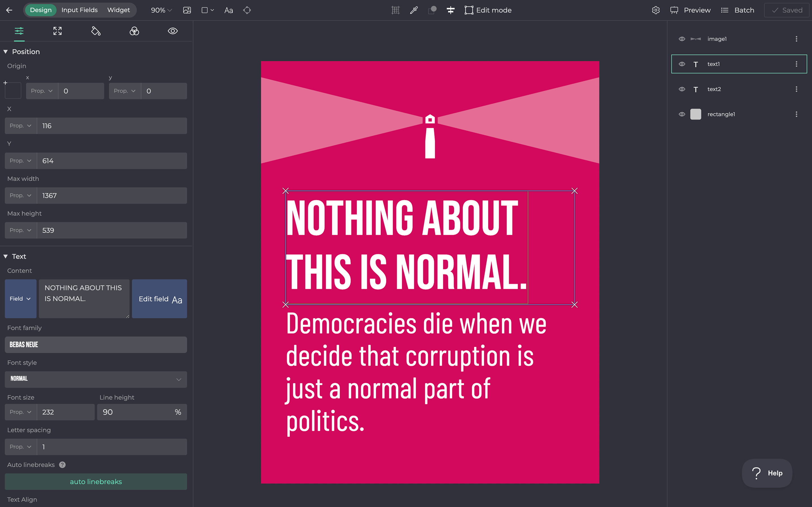Screen dimensions: 812x507
Task: Collapse the Position section
Action: pos(6,52)
